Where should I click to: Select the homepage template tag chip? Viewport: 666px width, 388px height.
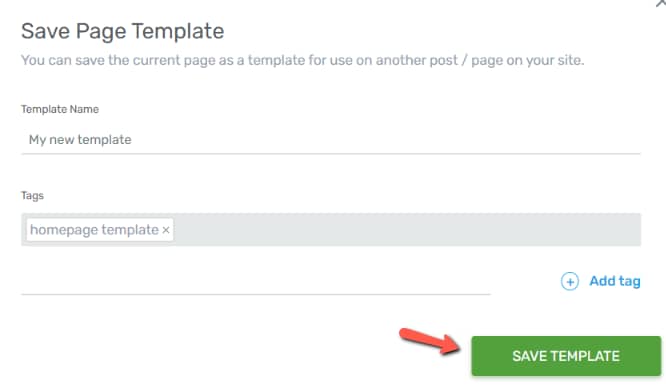point(100,230)
